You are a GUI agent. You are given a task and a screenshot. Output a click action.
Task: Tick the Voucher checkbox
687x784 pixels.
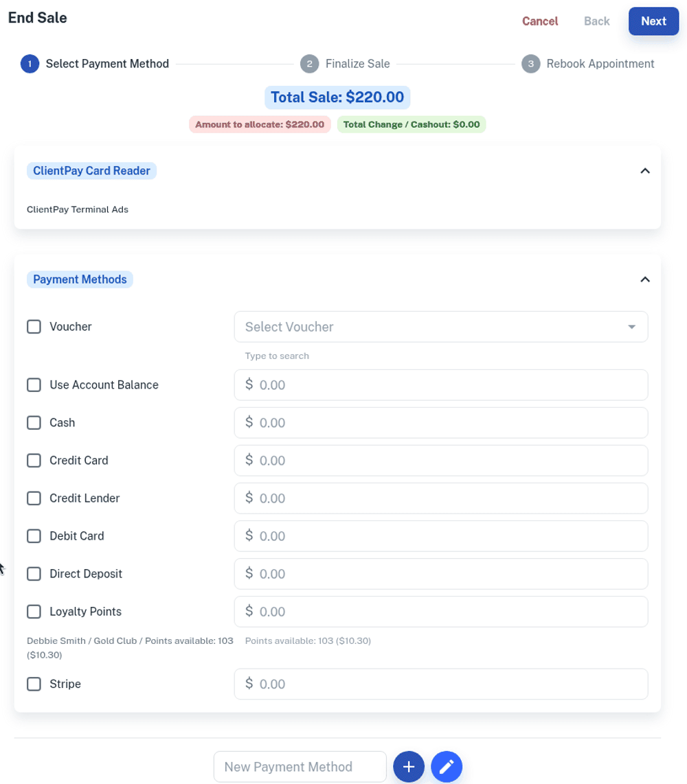(34, 327)
